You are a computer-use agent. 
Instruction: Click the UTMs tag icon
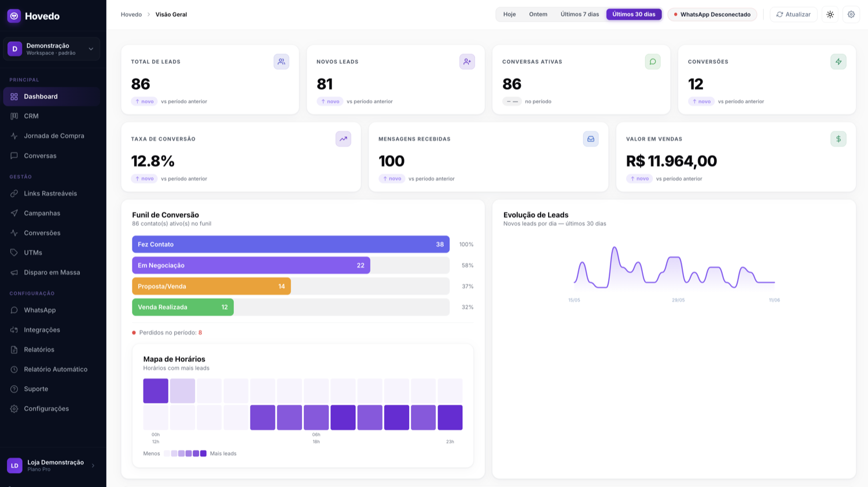tap(14, 252)
